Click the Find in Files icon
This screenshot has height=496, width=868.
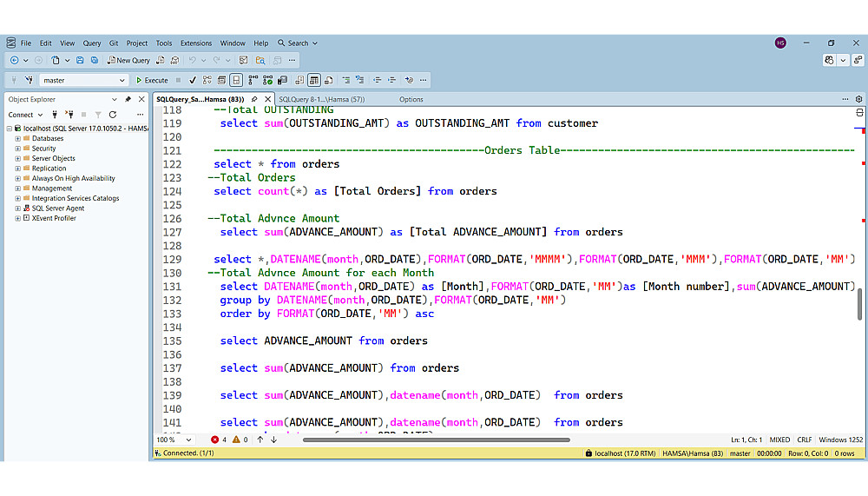[260, 60]
